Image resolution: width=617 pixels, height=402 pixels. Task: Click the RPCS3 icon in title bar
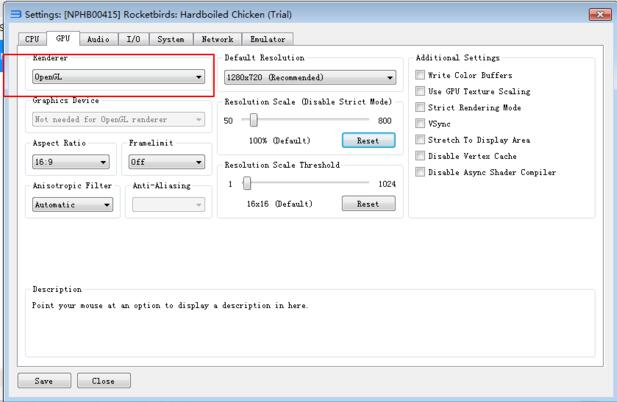(x=16, y=15)
